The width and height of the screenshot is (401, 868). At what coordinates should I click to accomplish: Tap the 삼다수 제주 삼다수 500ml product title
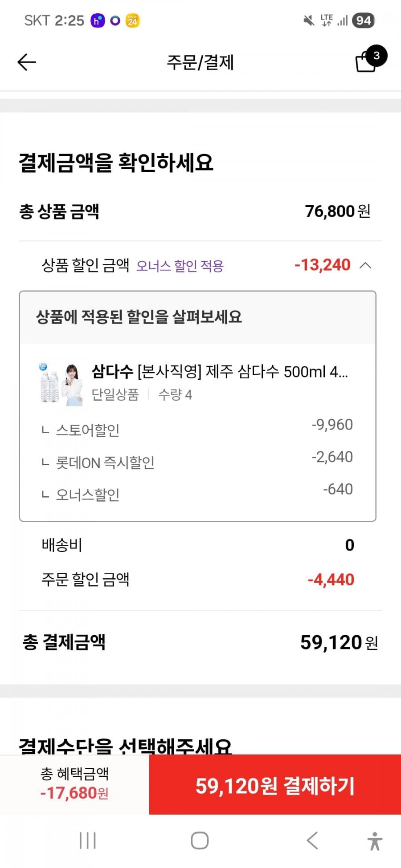tap(220, 371)
